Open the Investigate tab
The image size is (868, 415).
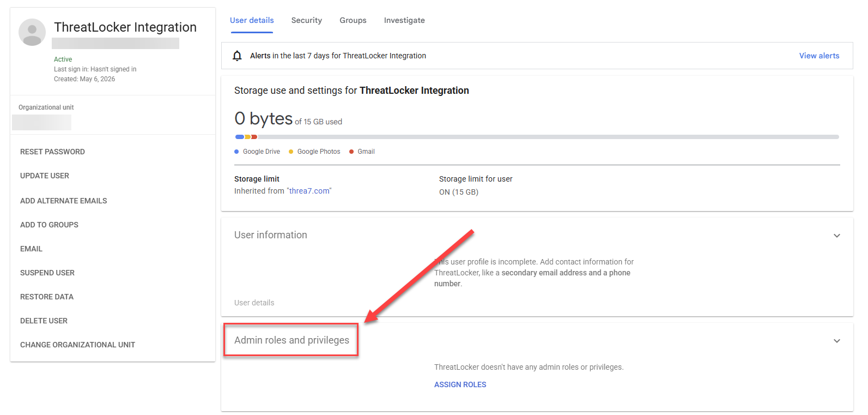pos(404,20)
